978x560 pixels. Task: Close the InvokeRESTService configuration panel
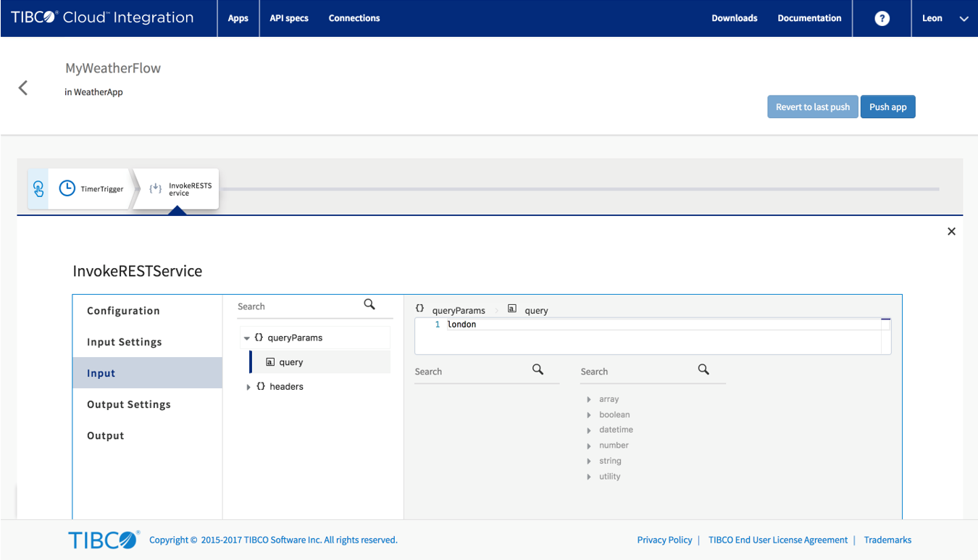[x=951, y=232]
